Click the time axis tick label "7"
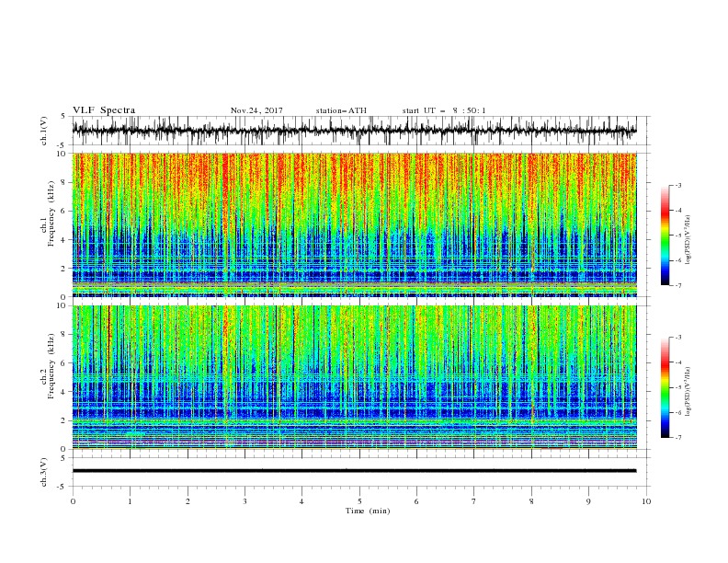The width and height of the screenshot is (728, 563). (x=474, y=501)
